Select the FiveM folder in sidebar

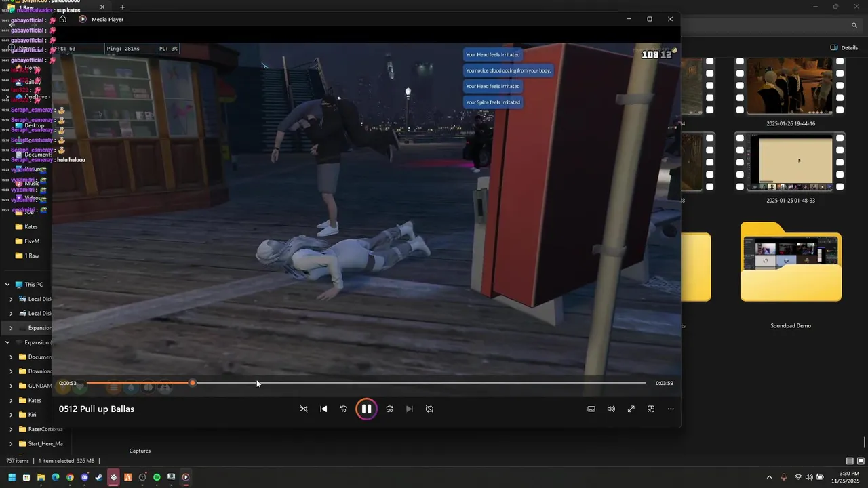(x=27, y=241)
